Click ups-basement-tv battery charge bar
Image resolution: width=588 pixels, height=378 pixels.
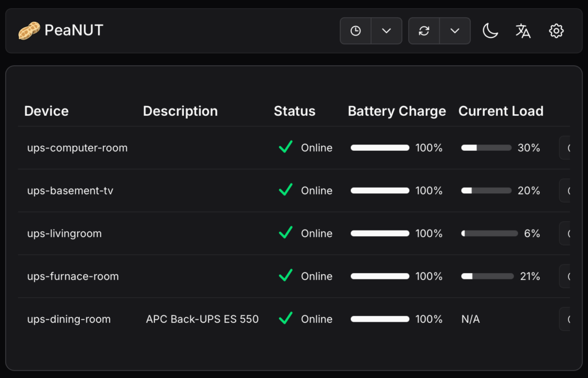pyautogui.click(x=380, y=190)
